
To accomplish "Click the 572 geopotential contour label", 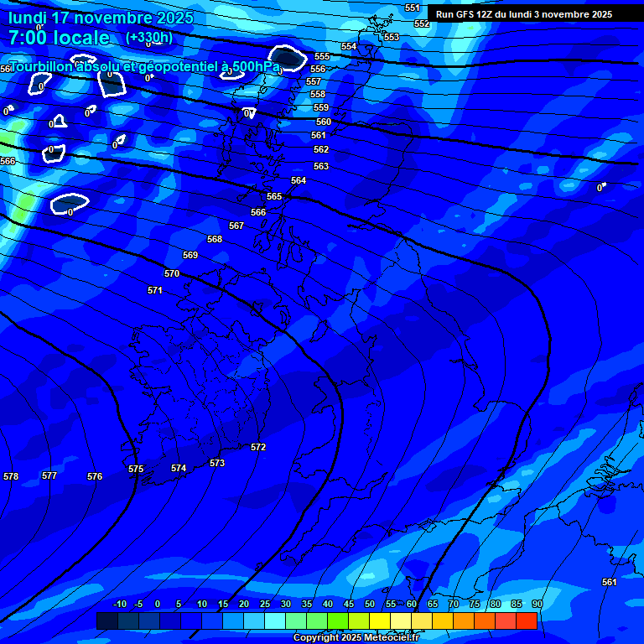I will pyautogui.click(x=258, y=448).
